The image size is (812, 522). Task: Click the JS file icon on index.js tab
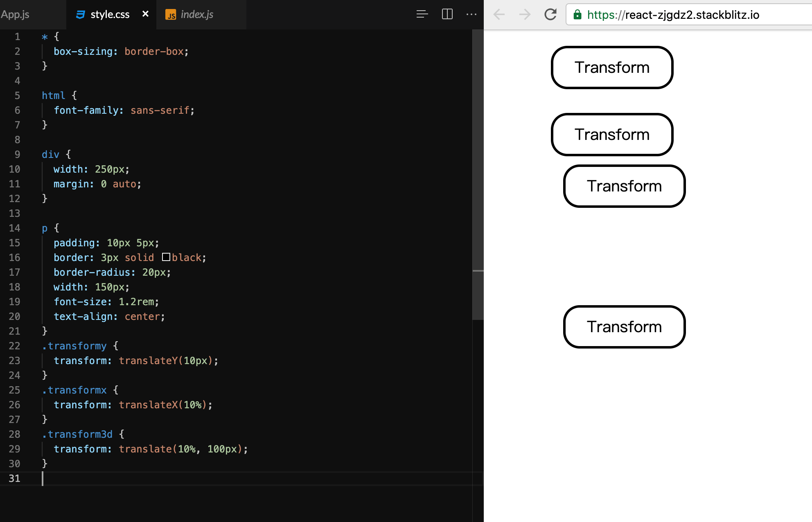171,15
